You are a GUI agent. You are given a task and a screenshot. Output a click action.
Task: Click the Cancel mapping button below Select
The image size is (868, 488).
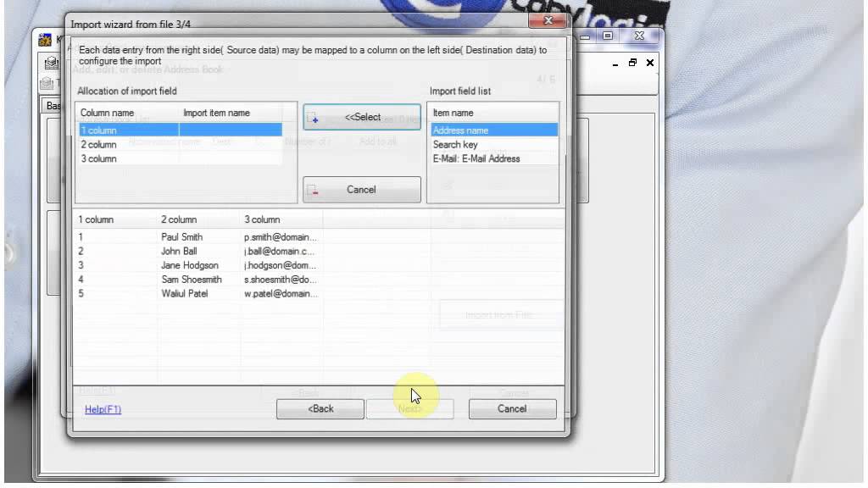click(361, 190)
